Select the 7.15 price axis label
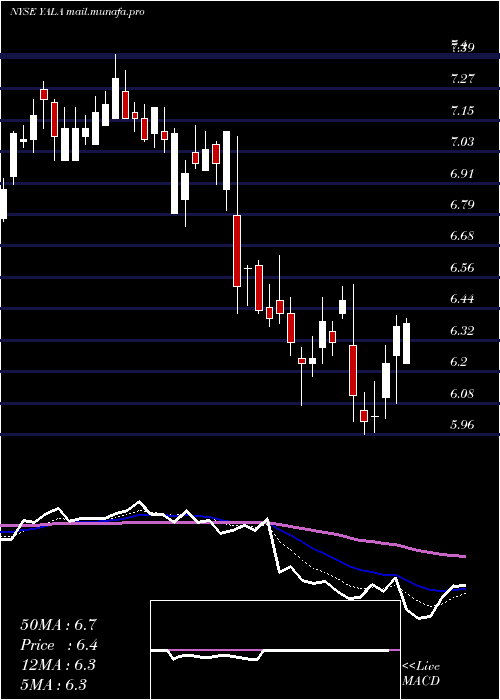Screen dimensions: 500x700 462,111
